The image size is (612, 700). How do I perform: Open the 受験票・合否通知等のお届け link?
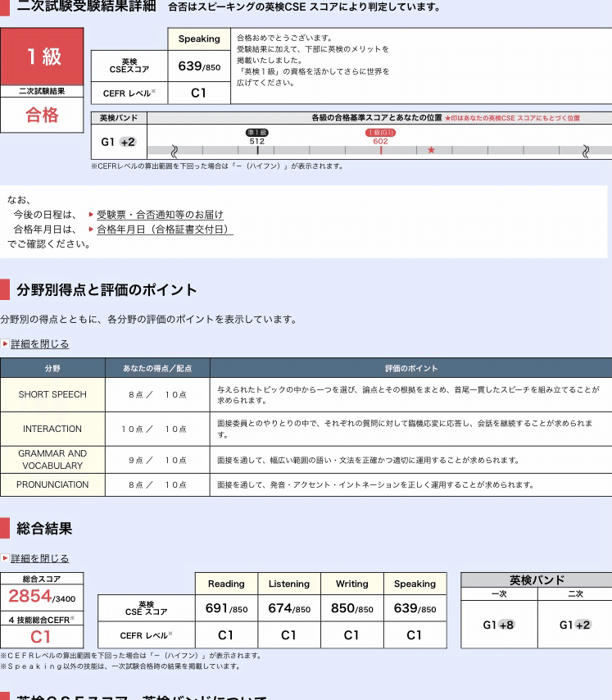pos(160,215)
